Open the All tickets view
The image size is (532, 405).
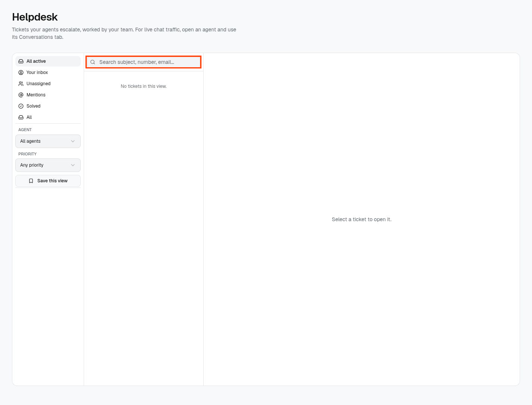tap(48, 117)
